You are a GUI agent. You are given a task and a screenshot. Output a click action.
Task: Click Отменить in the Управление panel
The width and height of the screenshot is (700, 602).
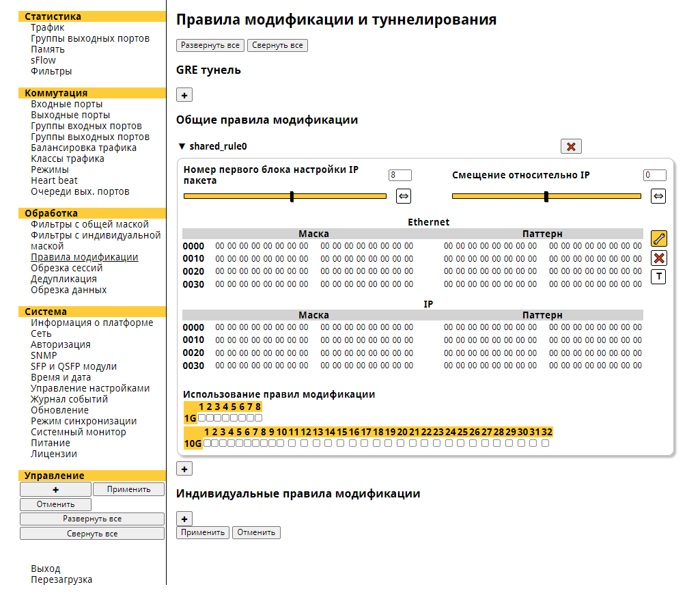(56, 504)
